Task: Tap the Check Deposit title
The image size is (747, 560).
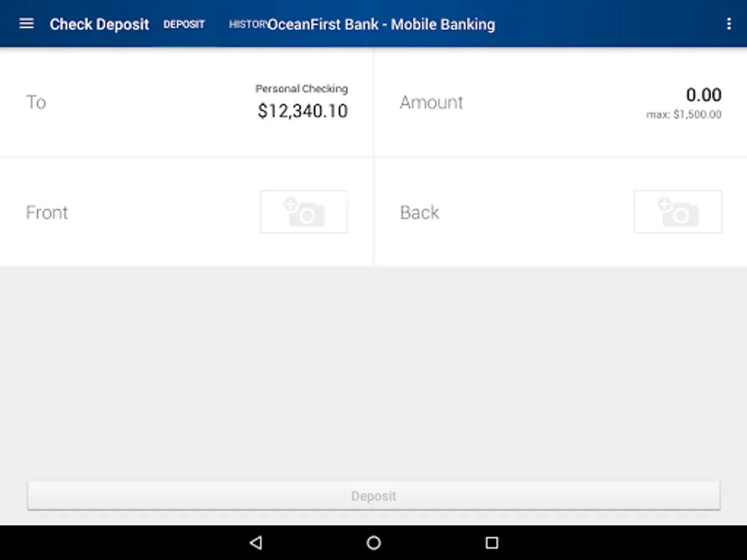Action: 100,24
